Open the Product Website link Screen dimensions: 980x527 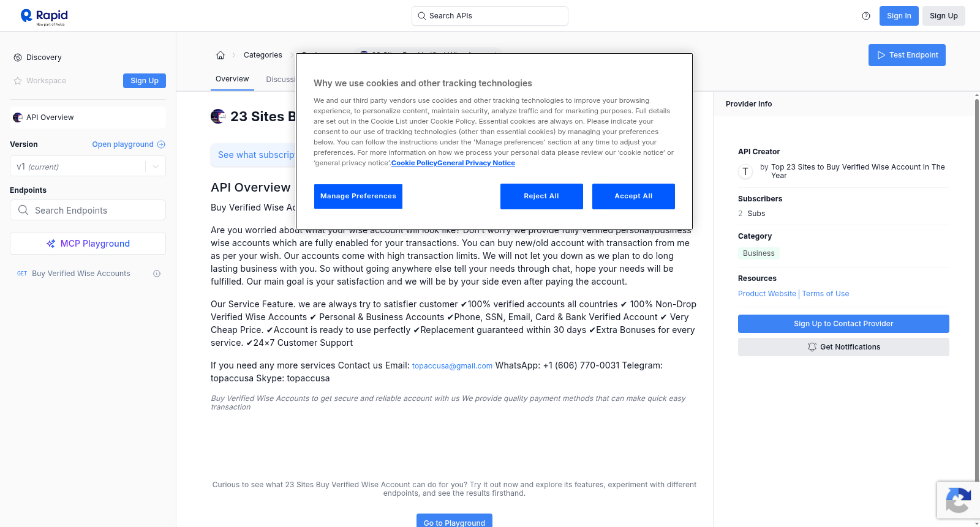click(767, 294)
